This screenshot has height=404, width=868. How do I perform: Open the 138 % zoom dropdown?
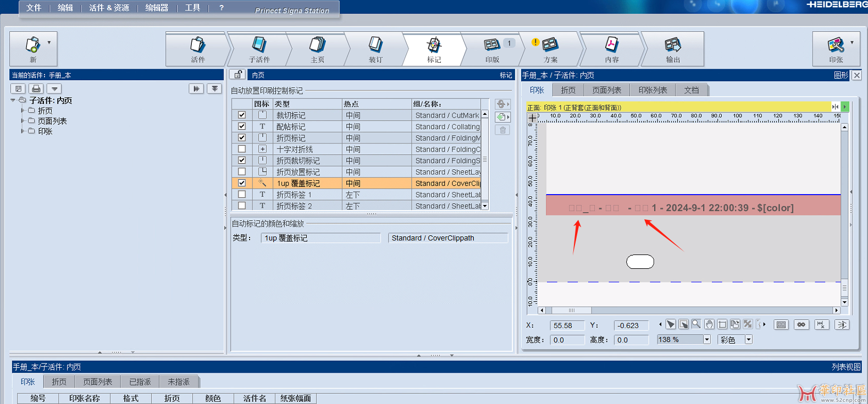707,340
